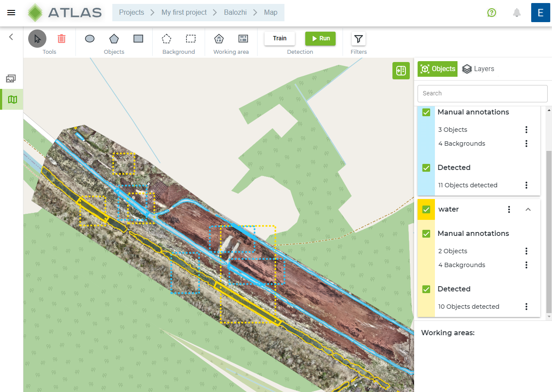The width and height of the screenshot is (552, 392).
Task: Open options for first 4 Backgrounds row
Action: (x=526, y=144)
